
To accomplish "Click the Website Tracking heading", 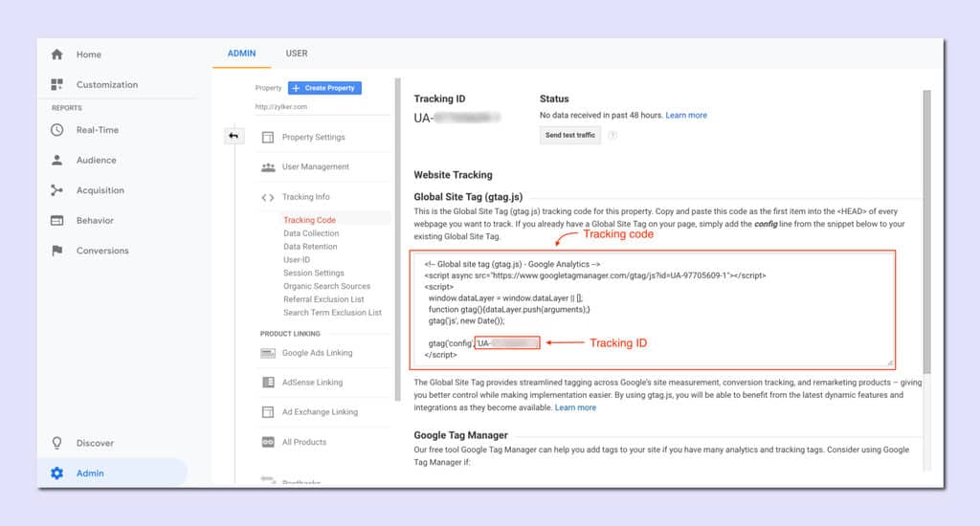I will click(x=453, y=175).
